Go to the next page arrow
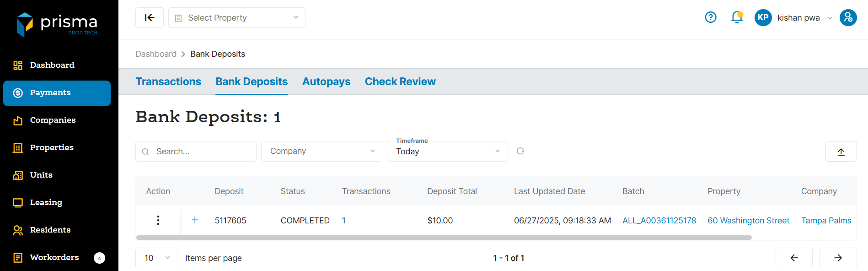Viewport: 868px width, 271px height. click(838, 258)
